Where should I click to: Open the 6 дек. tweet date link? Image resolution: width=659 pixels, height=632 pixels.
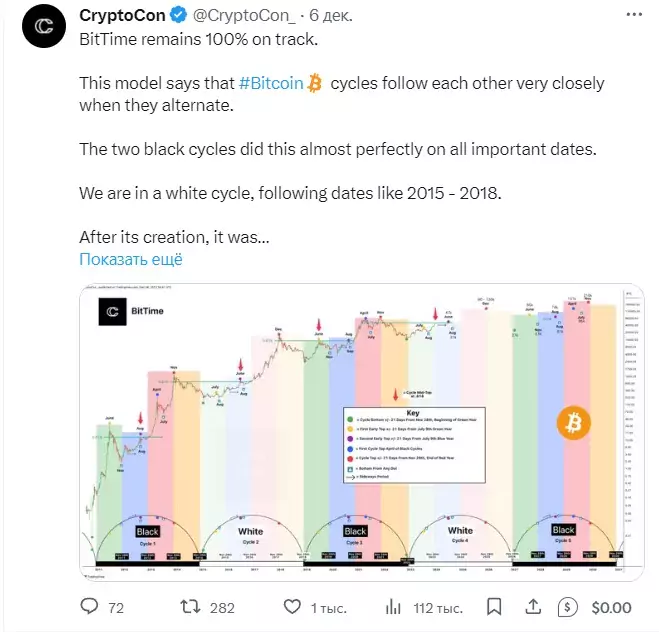(331, 16)
